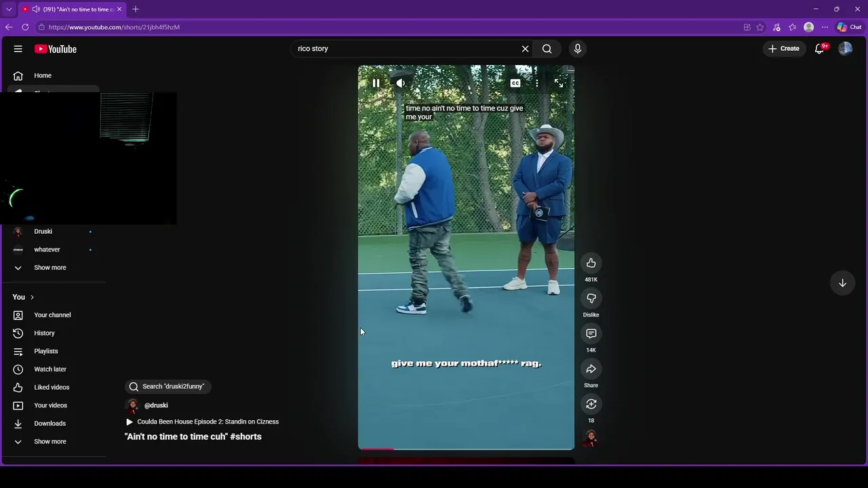Open the tab actions dropdown chevron
Image resolution: width=868 pixels, height=488 pixels.
(8, 9)
